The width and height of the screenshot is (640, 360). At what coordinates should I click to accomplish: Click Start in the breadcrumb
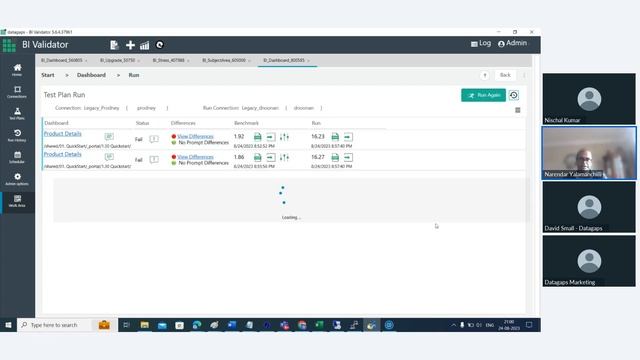pos(48,75)
